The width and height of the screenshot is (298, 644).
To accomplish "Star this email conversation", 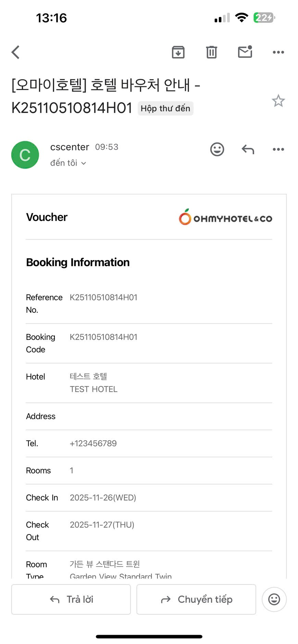I will [278, 101].
